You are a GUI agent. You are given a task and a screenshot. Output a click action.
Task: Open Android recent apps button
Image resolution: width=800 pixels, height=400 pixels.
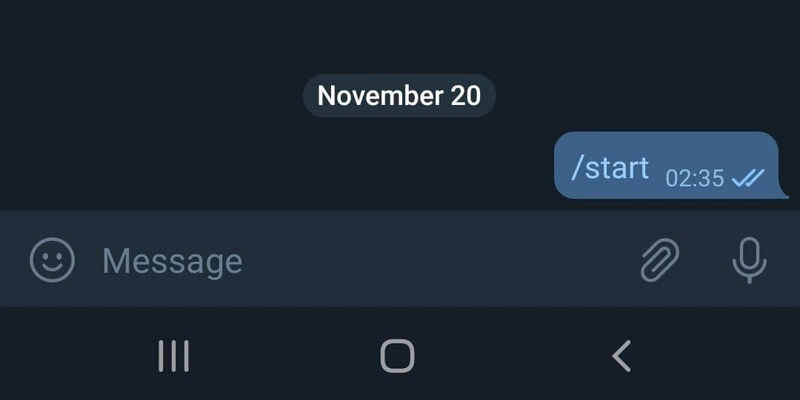tap(173, 356)
